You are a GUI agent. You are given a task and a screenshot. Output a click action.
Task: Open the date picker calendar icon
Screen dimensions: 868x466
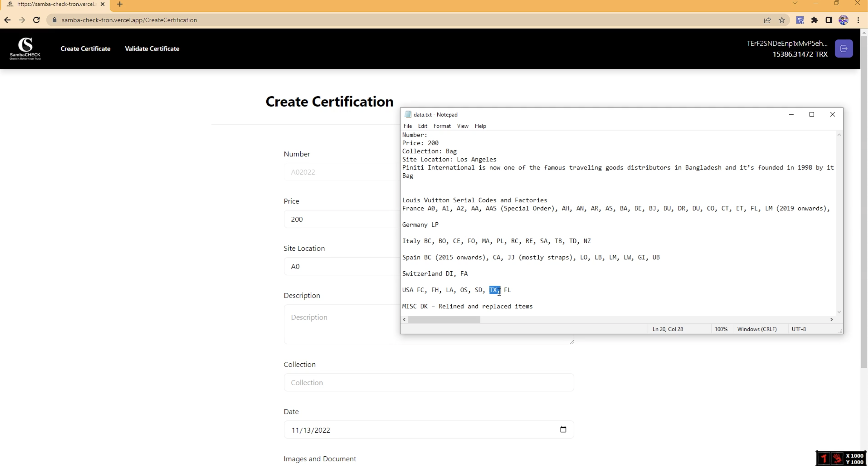click(x=563, y=429)
